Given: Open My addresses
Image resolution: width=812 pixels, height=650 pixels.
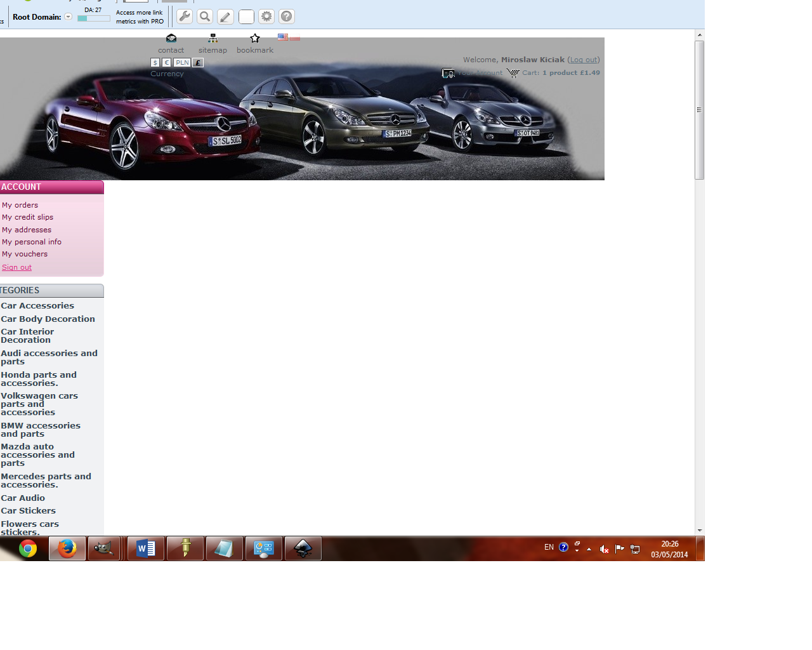Looking at the screenshot, I should pyautogui.click(x=27, y=230).
